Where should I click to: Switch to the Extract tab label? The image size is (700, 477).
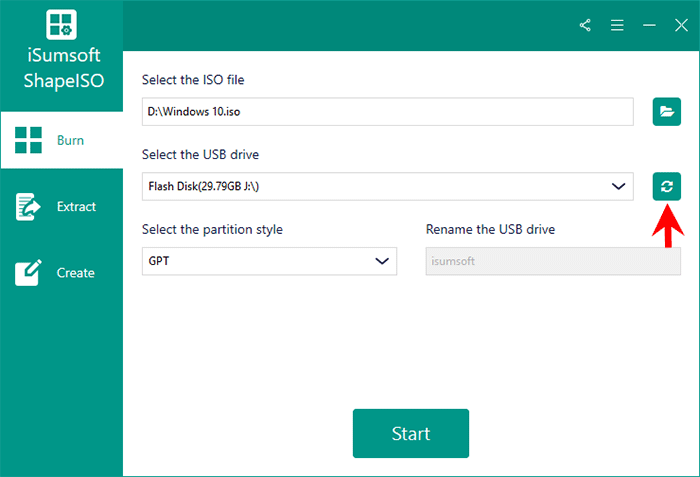[76, 207]
